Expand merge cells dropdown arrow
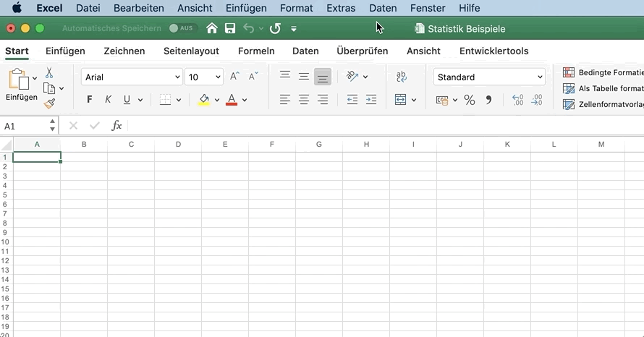Viewport: 644px width, 337px height. pos(414,100)
